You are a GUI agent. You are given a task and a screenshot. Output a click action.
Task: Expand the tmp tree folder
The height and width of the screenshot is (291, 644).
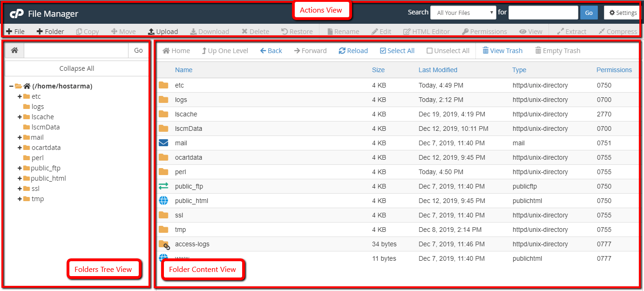pyautogui.click(x=20, y=199)
